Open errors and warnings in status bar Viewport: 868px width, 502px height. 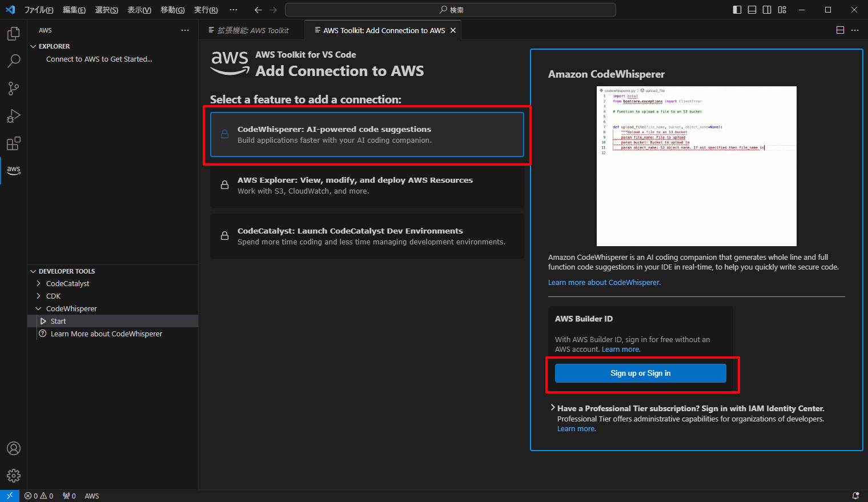[39, 496]
